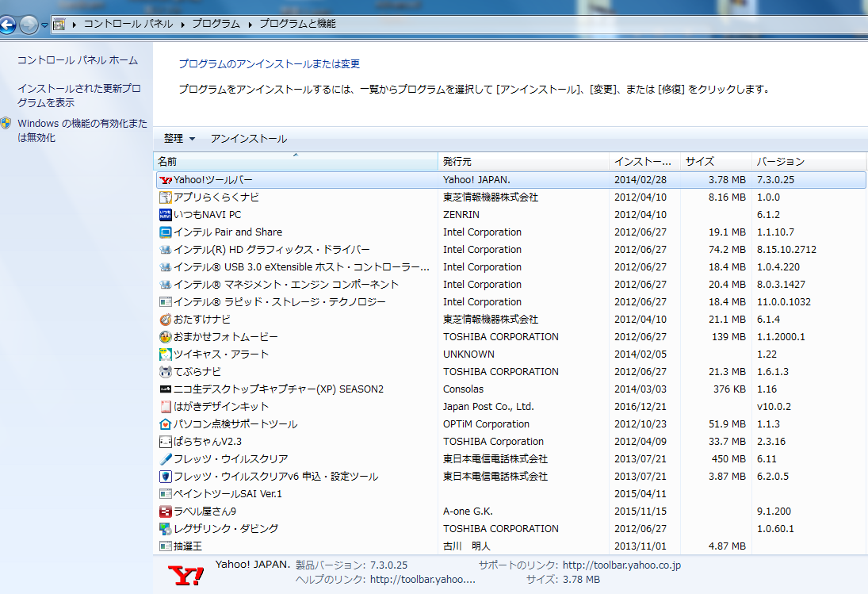Click the フレッツ・ウイルスクリア icon

166,459
